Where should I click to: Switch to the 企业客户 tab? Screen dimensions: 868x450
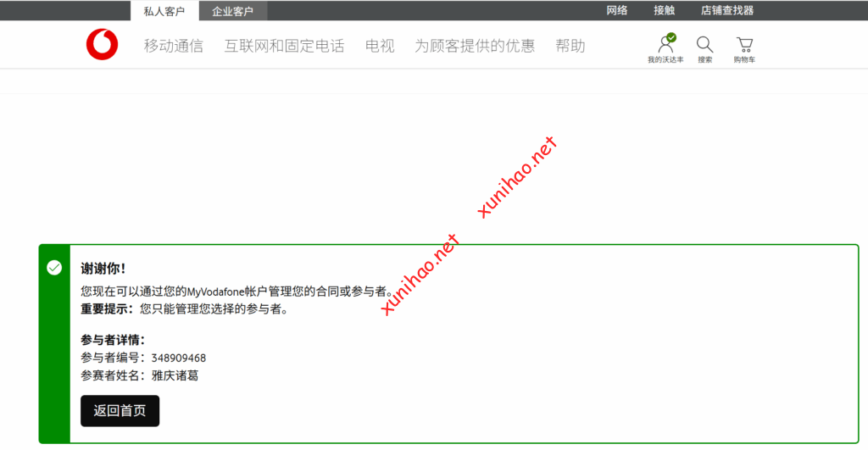[x=232, y=11]
